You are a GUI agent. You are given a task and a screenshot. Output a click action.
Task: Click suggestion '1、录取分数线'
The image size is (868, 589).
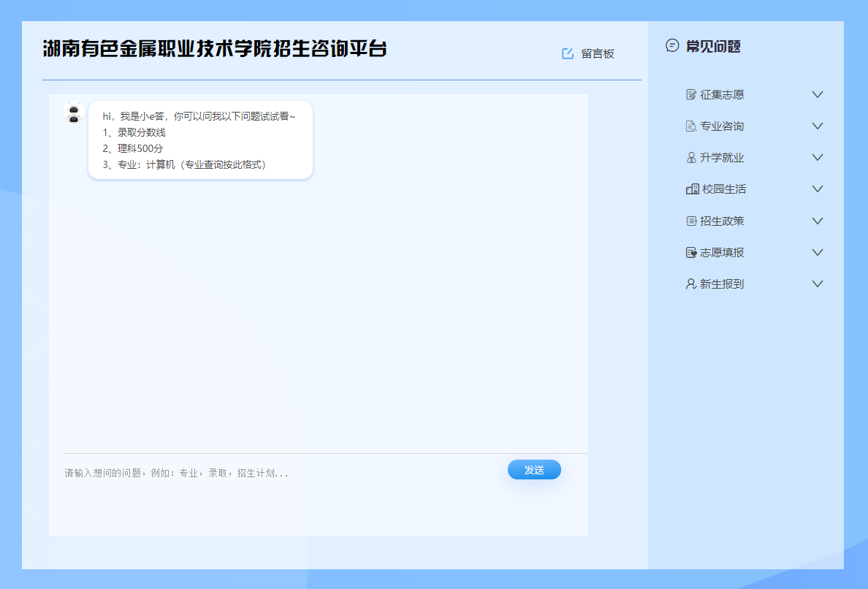coord(134,132)
